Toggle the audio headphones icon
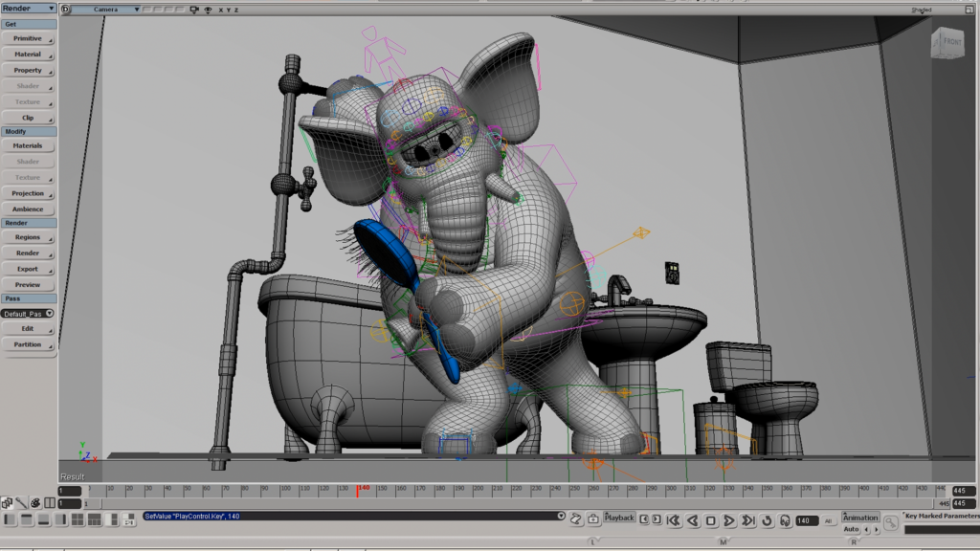Viewport: 980px width, 551px height. tap(784, 520)
